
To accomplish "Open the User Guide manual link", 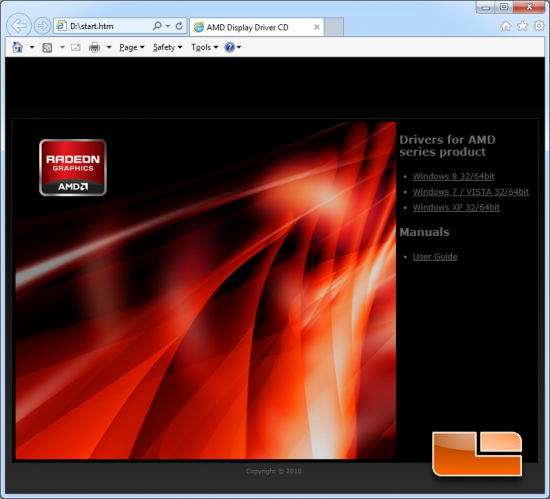I will click(435, 257).
